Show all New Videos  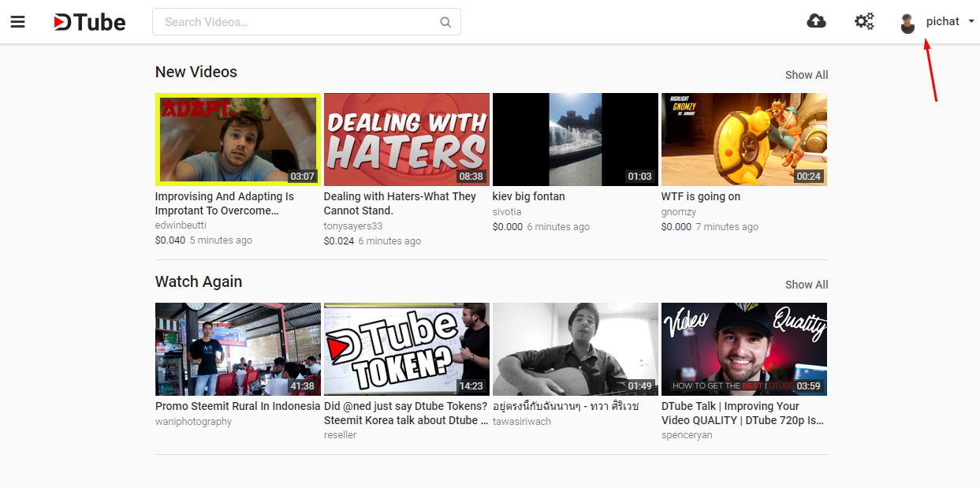click(807, 75)
